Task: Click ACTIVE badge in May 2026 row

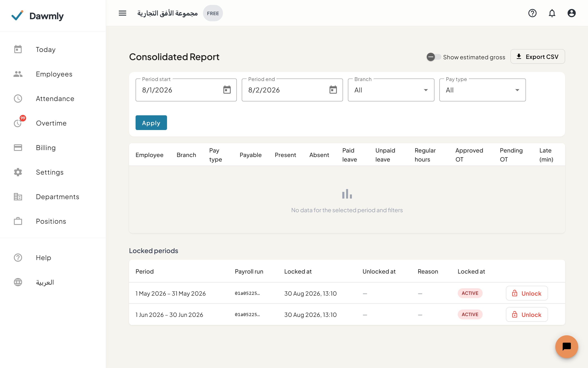Action: [470, 293]
